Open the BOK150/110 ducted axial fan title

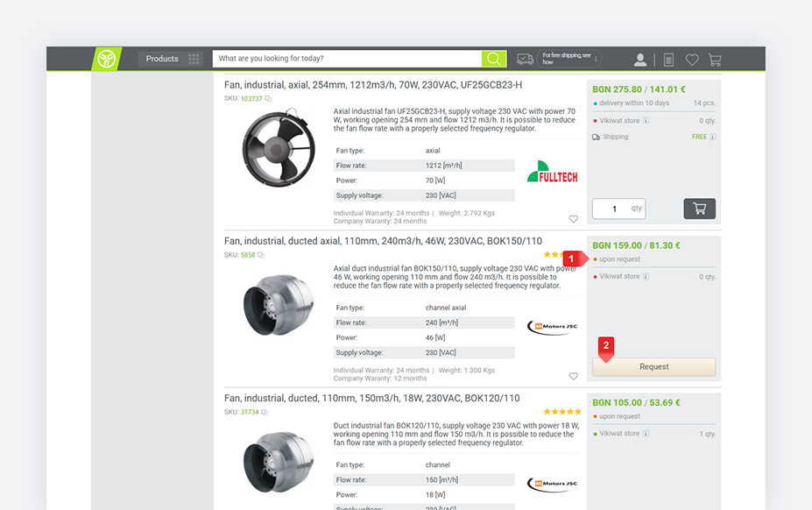pos(383,241)
